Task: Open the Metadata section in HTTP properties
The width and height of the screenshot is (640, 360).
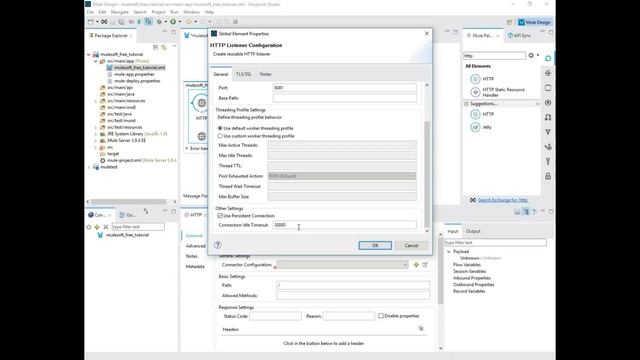Action: point(195,267)
